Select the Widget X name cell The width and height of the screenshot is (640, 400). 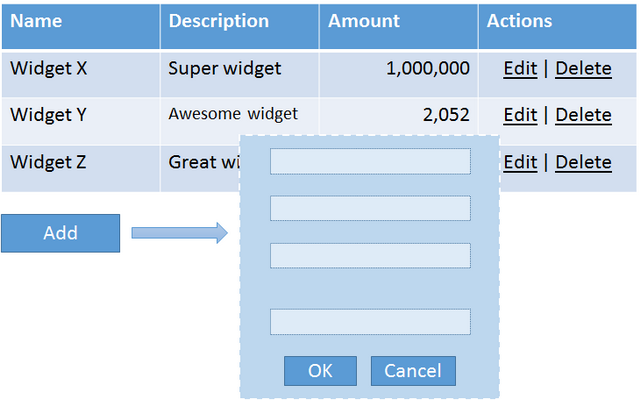(x=81, y=74)
